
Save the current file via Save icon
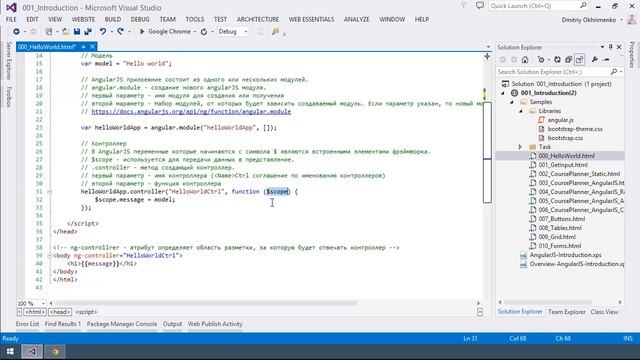coord(77,31)
